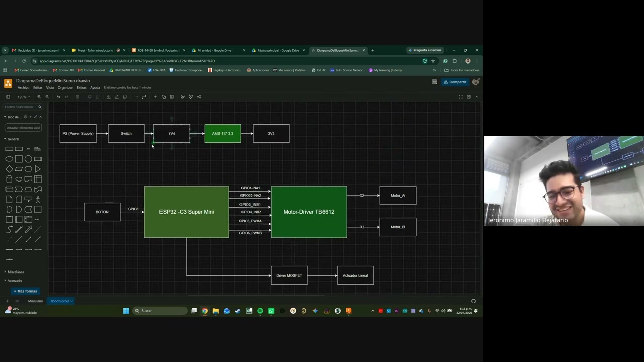The height and width of the screenshot is (362, 644).
Task: Open the Vista menu
Action: [50, 88]
